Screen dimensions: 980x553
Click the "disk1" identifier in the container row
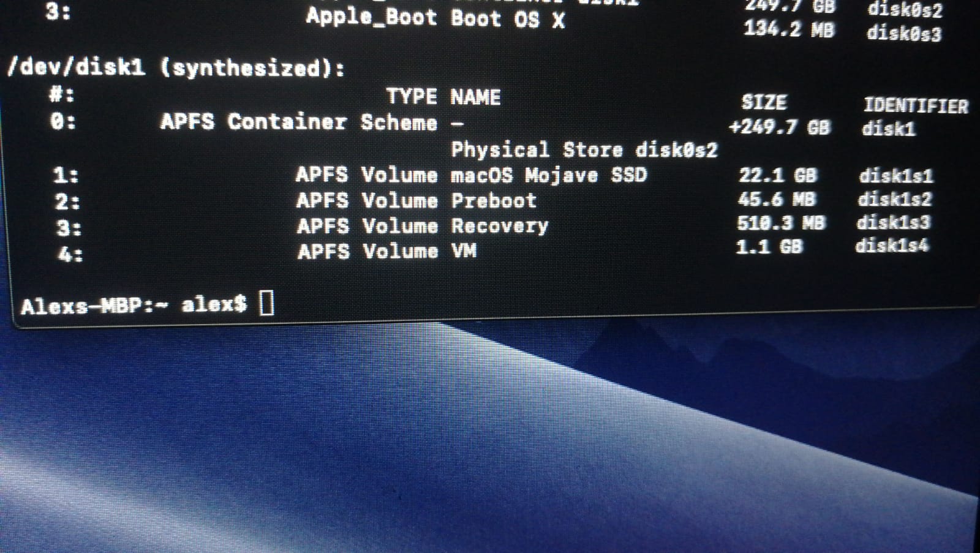tap(889, 129)
